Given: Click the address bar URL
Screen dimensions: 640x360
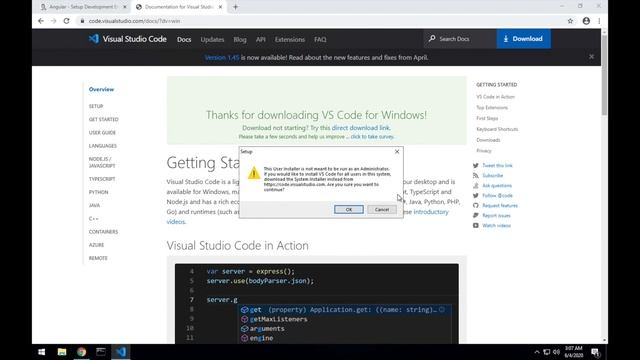Looking at the screenshot, I should tap(134, 21).
